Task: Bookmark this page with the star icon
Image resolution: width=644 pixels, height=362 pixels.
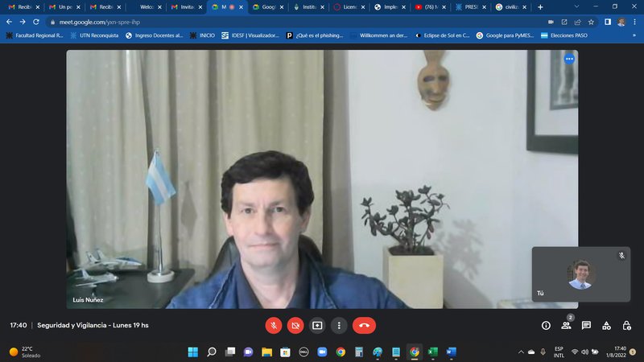Action: [x=591, y=23]
